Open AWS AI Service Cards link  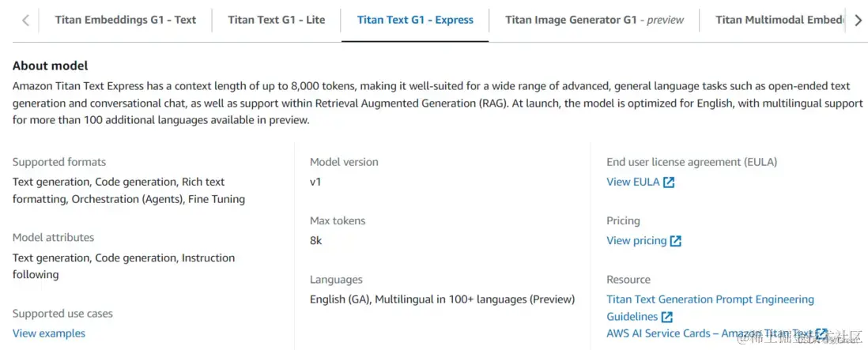point(709,333)
